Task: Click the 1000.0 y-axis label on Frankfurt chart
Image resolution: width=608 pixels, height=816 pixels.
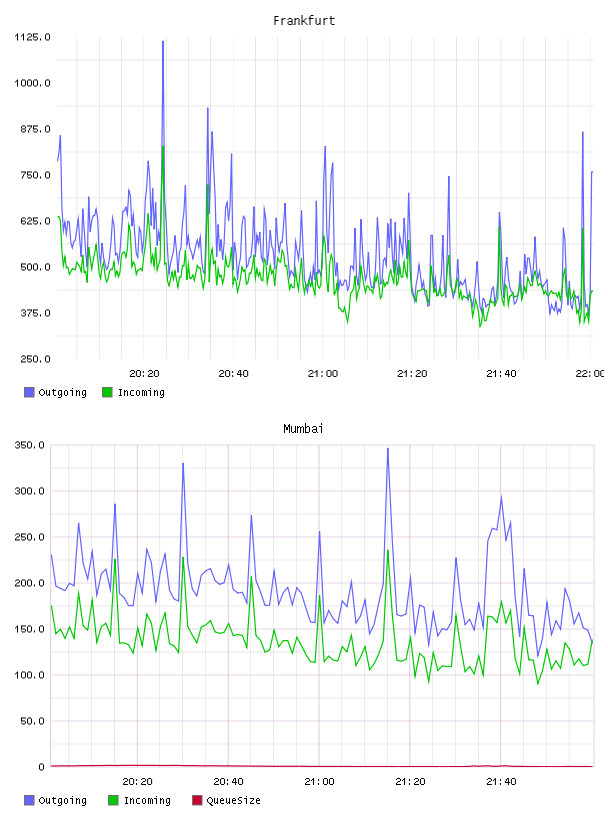Action: pos(32,83)
